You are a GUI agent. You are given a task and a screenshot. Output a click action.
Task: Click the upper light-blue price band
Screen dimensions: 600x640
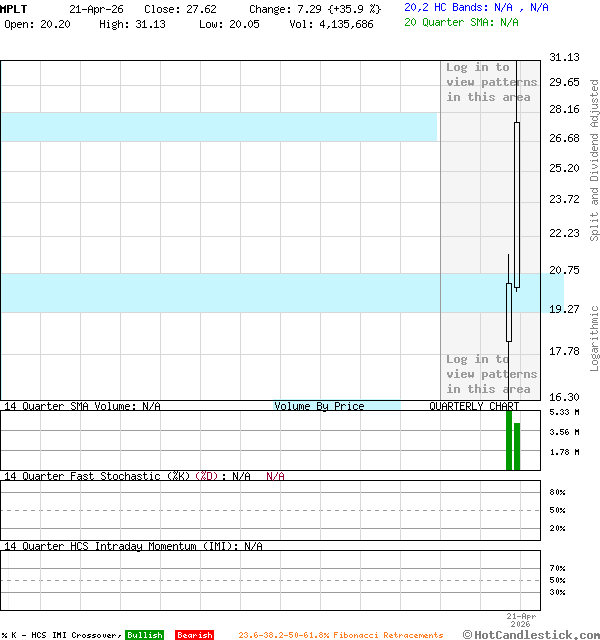[x=218, y=127]
